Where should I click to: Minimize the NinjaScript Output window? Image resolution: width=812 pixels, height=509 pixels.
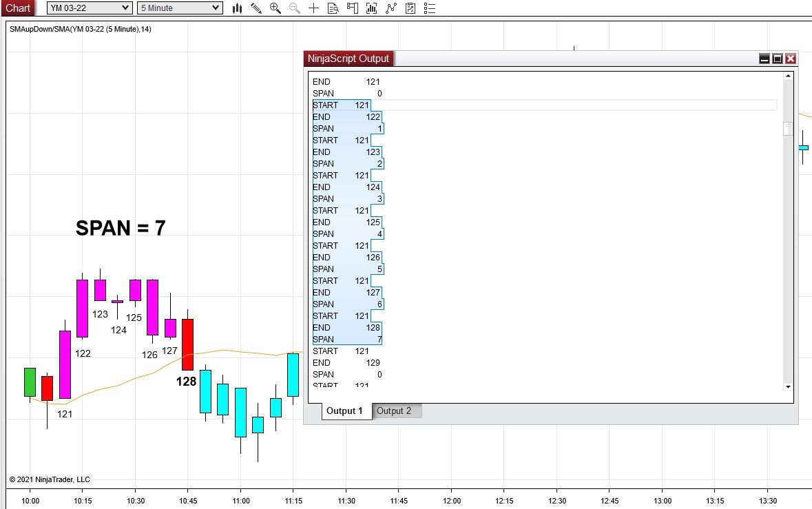pyautogui.click(x=764, y=59)
